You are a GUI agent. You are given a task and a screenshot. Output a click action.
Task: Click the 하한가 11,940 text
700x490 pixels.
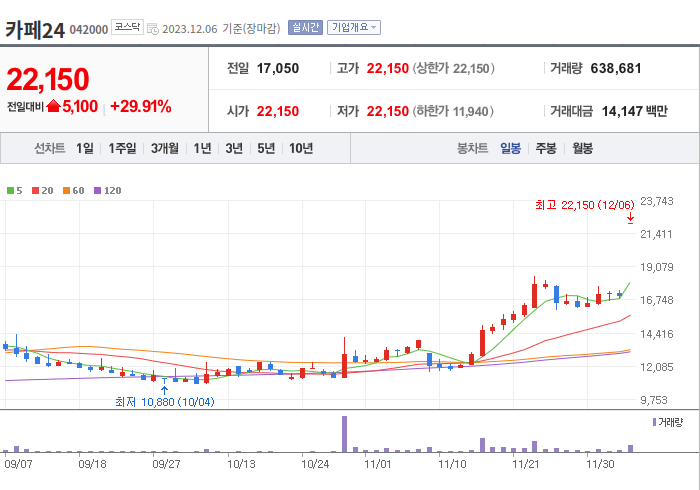pyautogui.click(x=453, y=111)
